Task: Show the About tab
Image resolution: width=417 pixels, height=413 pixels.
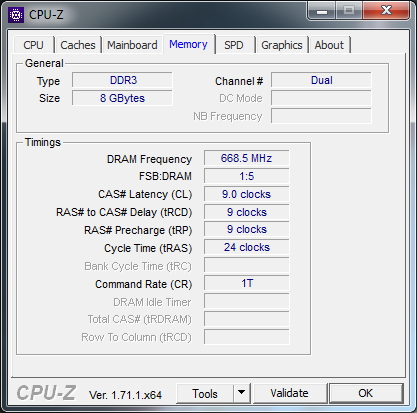Action: (329, 45)
